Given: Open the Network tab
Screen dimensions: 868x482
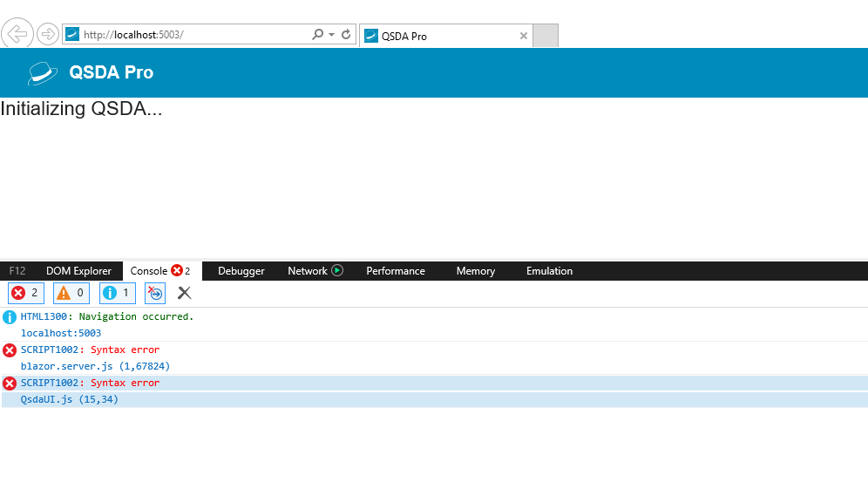Looking at the screenshot, I should (308, 271).
